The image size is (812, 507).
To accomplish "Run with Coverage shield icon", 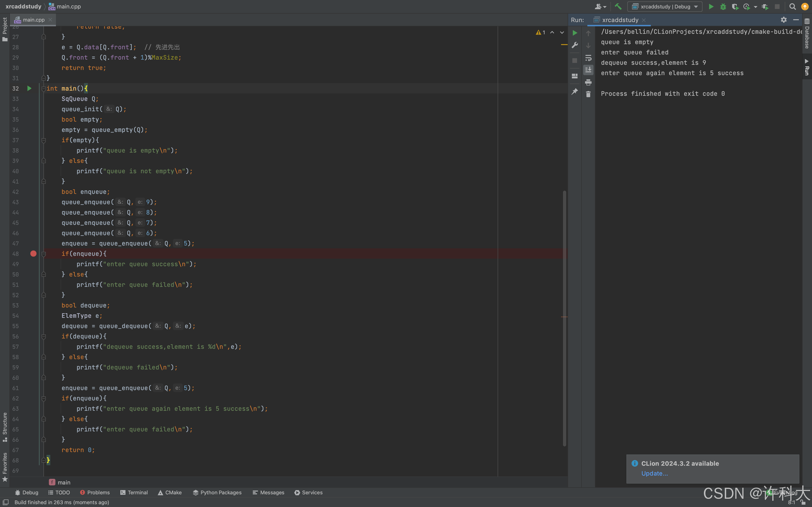I will [735, 6].
